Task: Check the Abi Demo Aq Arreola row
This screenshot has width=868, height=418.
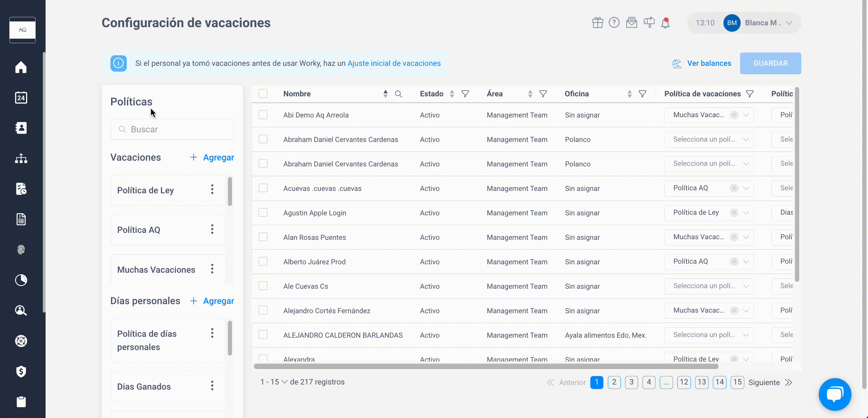Action: pyautogui.click(x=263, y=114)
